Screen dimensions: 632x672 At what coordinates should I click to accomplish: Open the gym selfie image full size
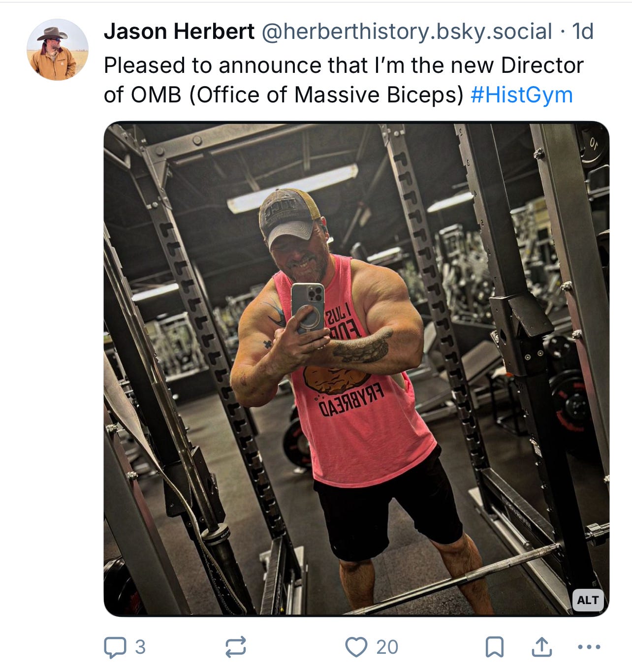pos(356,369)
